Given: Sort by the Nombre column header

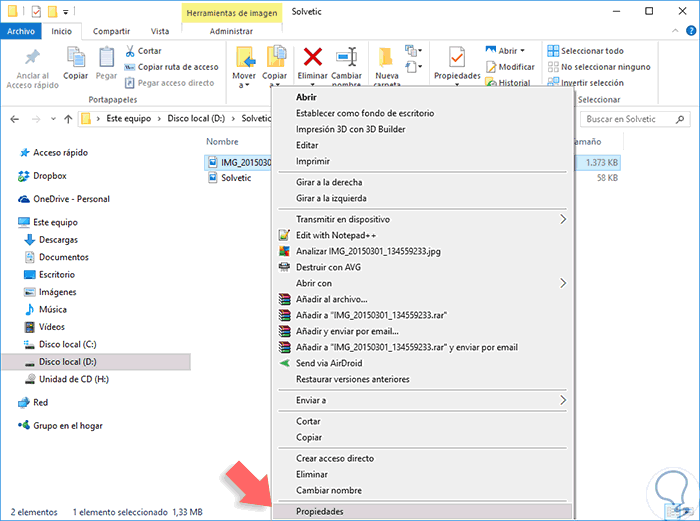Looking at the screenshot, I should tap(222, 142).
